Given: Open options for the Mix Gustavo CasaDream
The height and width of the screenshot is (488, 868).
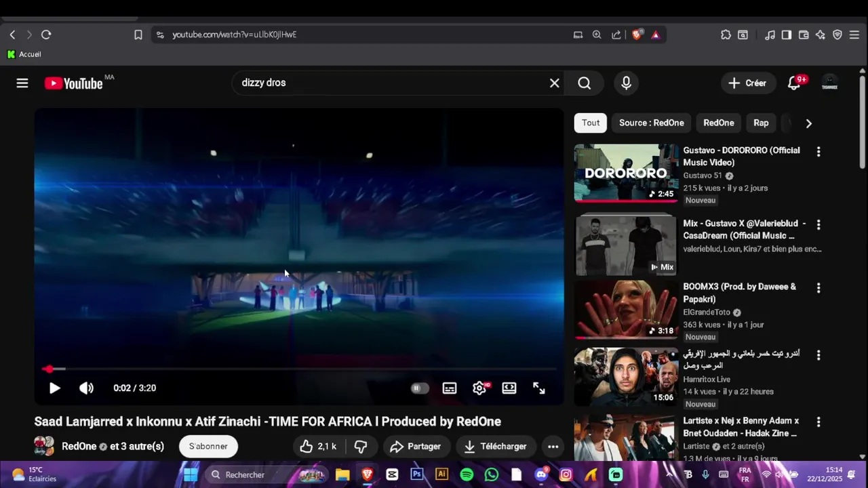Looking at the screenshot, I should click(818, 224).
